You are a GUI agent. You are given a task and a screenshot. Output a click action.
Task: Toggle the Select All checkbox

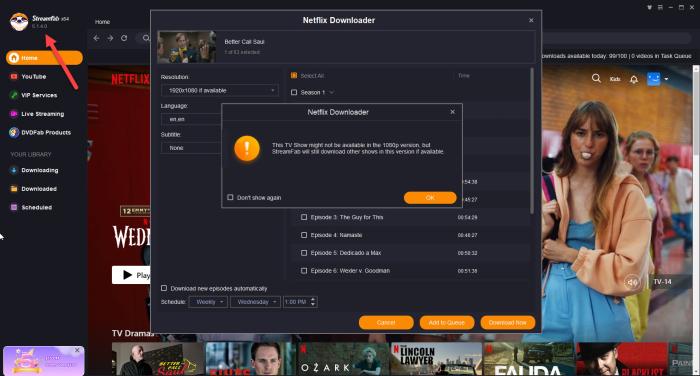point(294,75)
